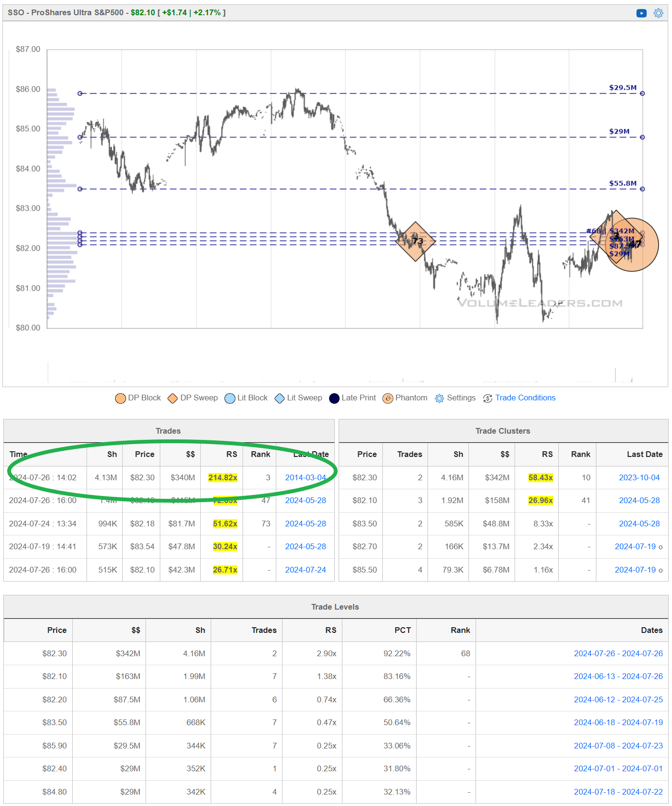Screen dimensions: 672x806
Task: Click the 26.96x cluster RS value
Action: tap(541, 500)
